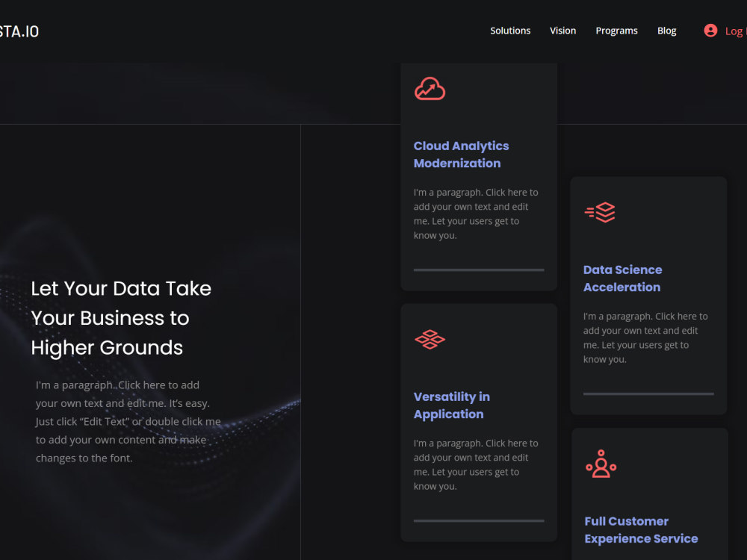Open the Solutions menu item
This screenshot has height=560, width=747.
(510, 31)
